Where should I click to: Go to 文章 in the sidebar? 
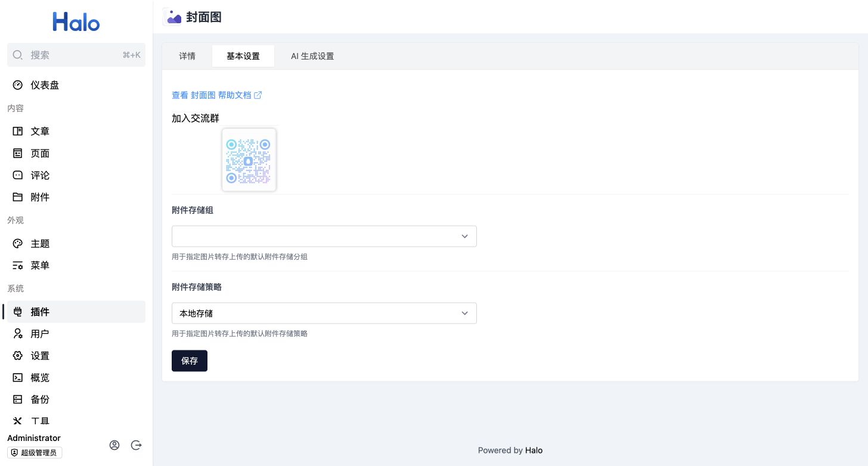(x=76, y=131)
